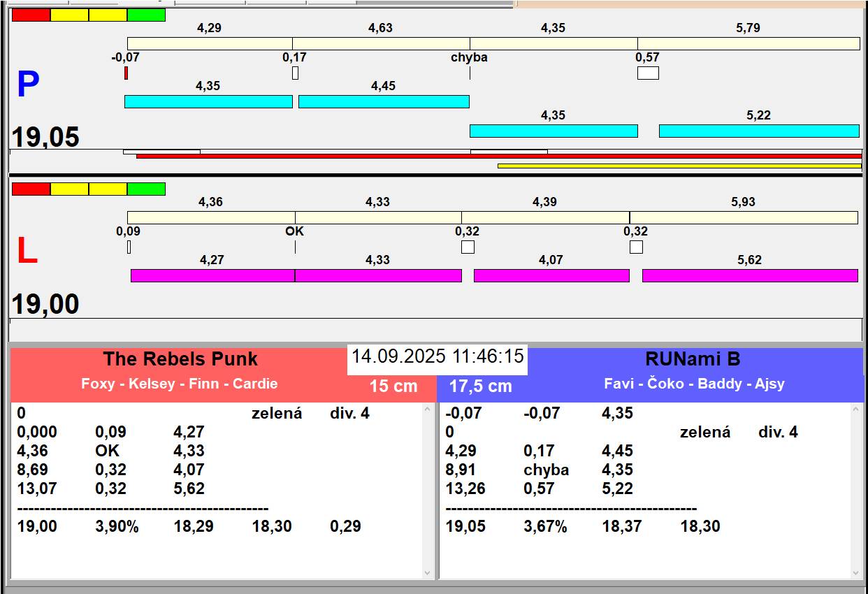This screenshot has width=868, height=594.
Task: Click the red start light in lane L
Action: pos(31,189)
